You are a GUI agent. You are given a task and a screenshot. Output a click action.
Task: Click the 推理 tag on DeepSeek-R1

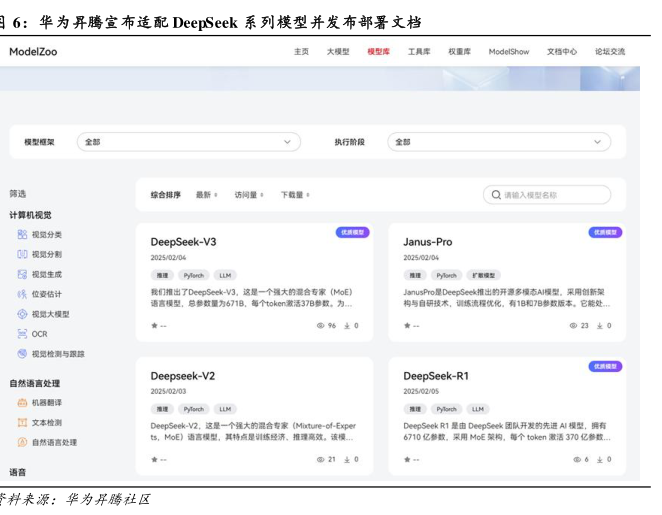[x=415, y=409]
